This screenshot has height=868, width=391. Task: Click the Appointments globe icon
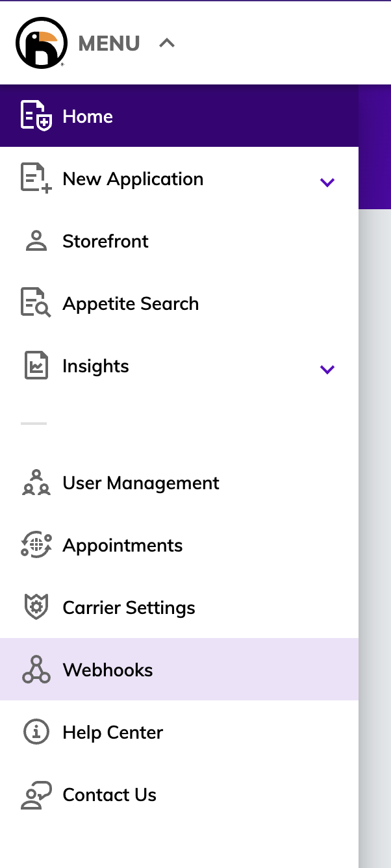pos(36,545)
